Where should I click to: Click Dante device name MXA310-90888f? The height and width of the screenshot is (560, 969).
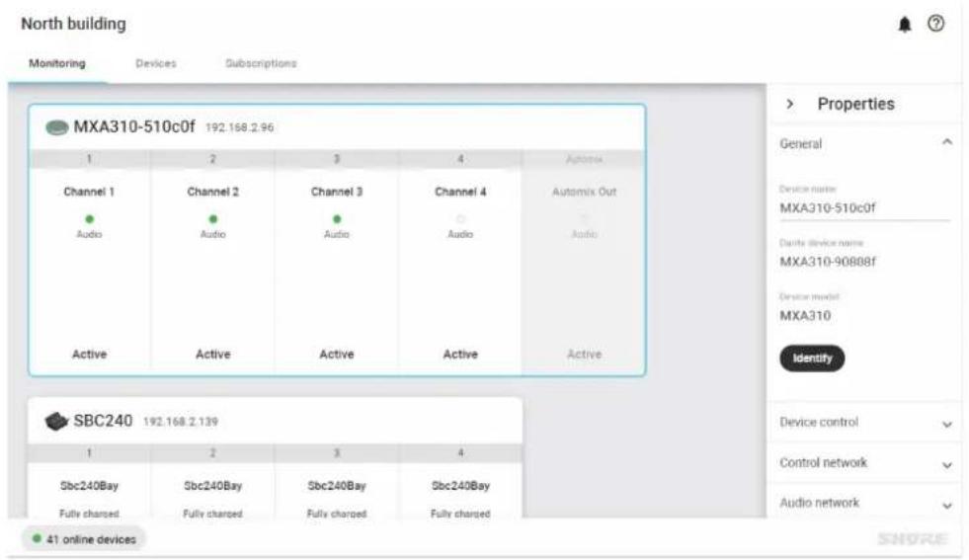[828, 262]
